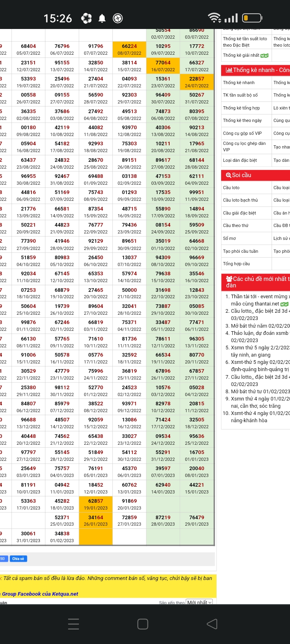Screen dimensions: 290x644
Task: Tap the battery indicator in the status bar
Action: point(252,18)
